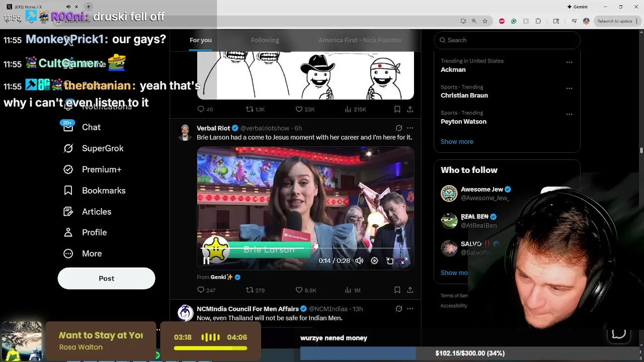Click Show more under trending topics
This screenshot has height=362, width=644.
[457, 142]
